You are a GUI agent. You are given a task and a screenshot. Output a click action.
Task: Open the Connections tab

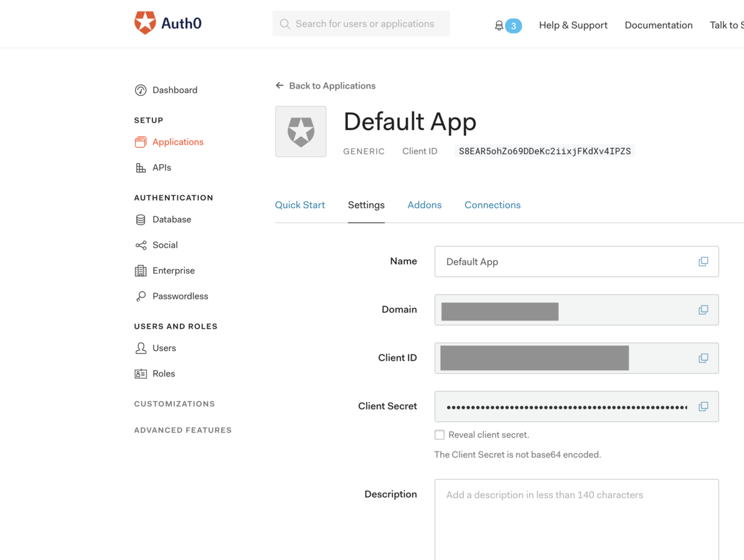click(492, 205)
